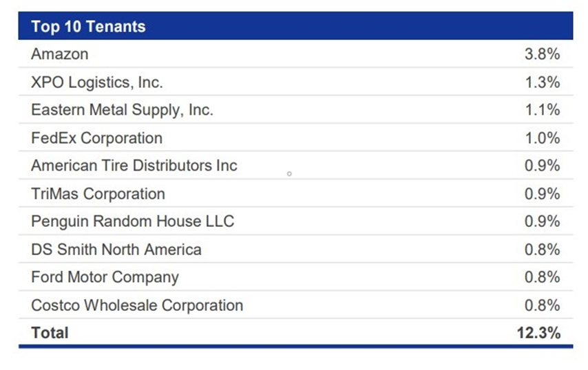Click the 1.1% Eastern Metal Supply value
This screenshot has height=370, width=588.
tap(543, 110)
